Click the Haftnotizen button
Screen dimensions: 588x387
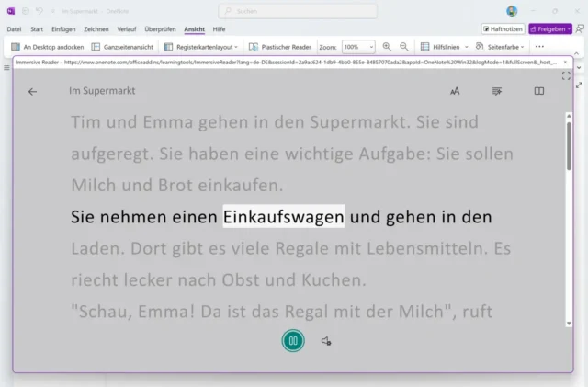click(503, 29)
